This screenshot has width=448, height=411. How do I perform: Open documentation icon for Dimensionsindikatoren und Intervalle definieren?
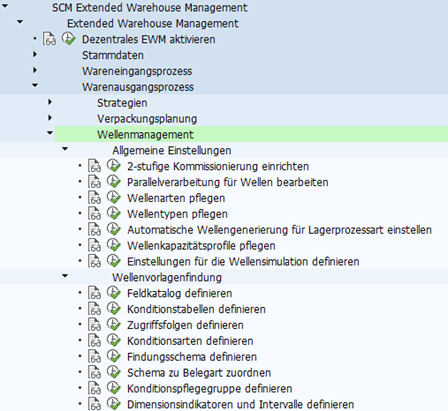pos(94,404)
